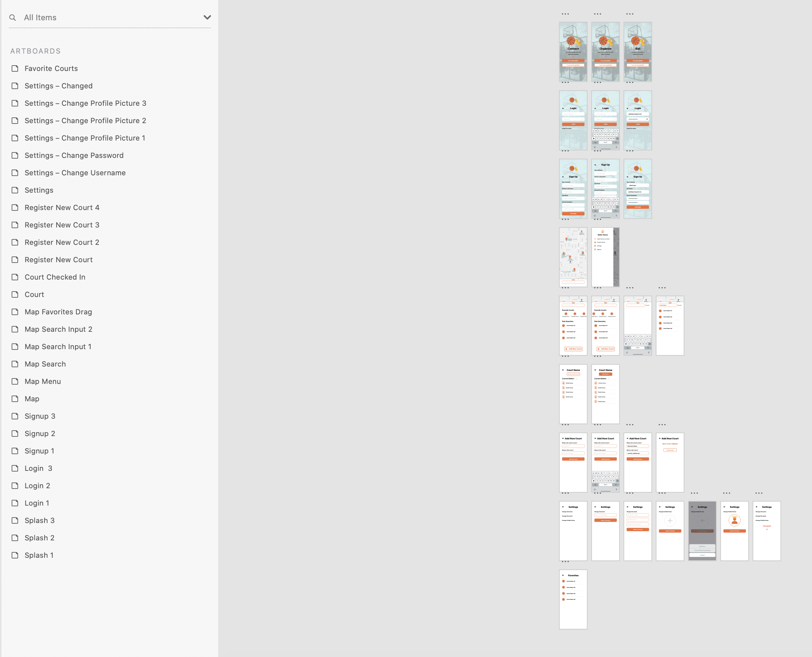Expand the All Items dropdown chevron
The width and height of the screenshot is (812, 657).
point(207,17)
